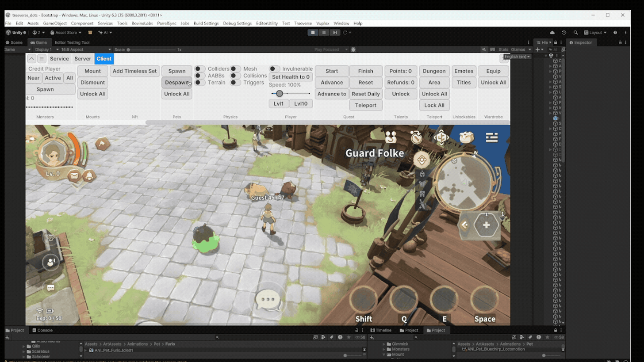Advance one frame with Step button
644x362 pixels.
(x=335, y=32)
